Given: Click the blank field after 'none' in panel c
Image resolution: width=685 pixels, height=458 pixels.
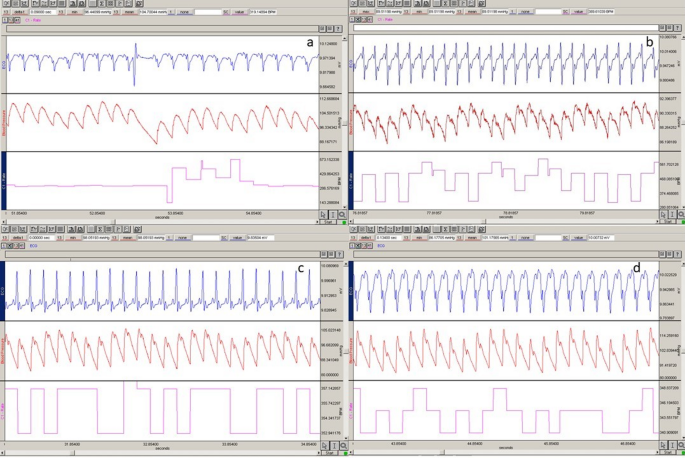Looking at the screenshot, I should pyautogui.click(x=206, y=238).
